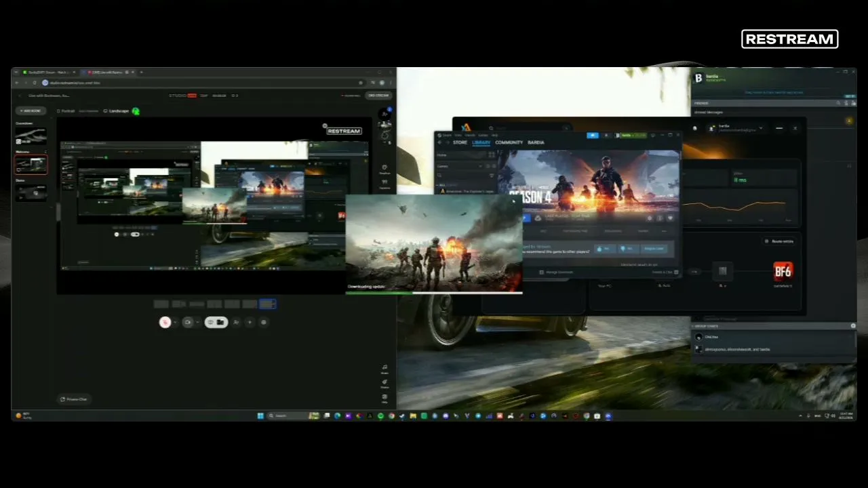Switch to the first browser tab
Image resolution: width=868 pixels, height=488 pixels.
coord(47,72)
